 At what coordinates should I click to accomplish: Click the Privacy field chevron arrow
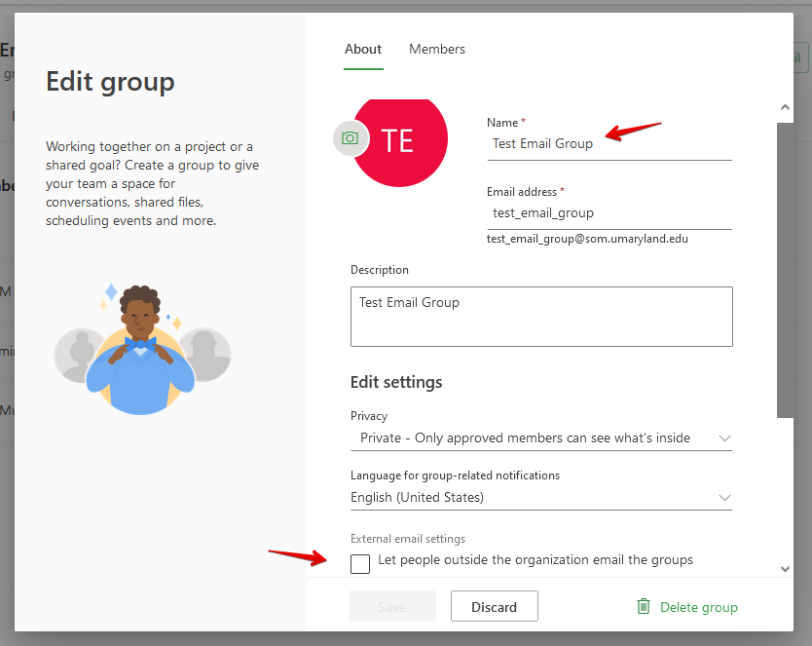[x=724, y=438]
